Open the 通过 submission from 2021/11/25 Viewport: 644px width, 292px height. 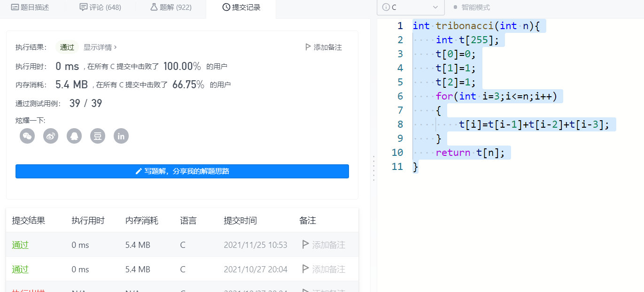point(20,245)
